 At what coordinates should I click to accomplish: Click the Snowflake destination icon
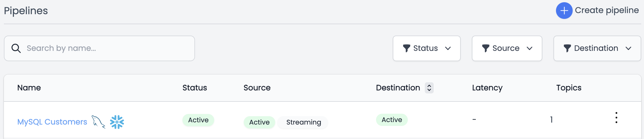click(x=117, y=122)
